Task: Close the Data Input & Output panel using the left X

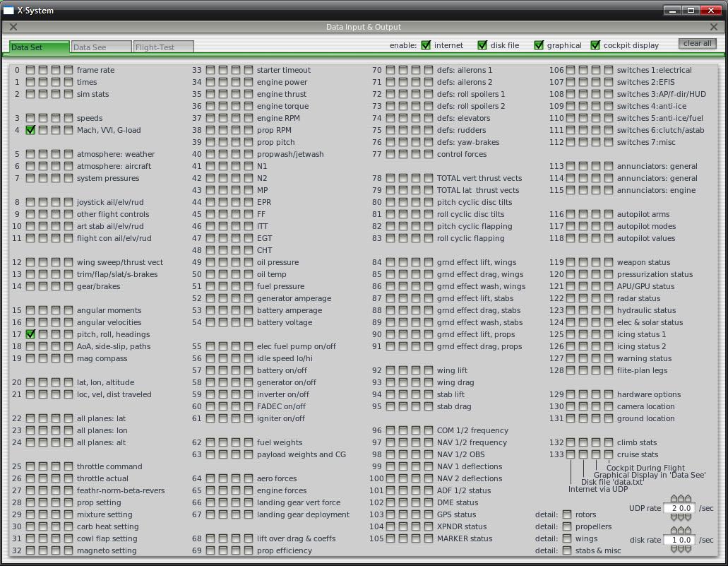Action: [x=13, y=27]
